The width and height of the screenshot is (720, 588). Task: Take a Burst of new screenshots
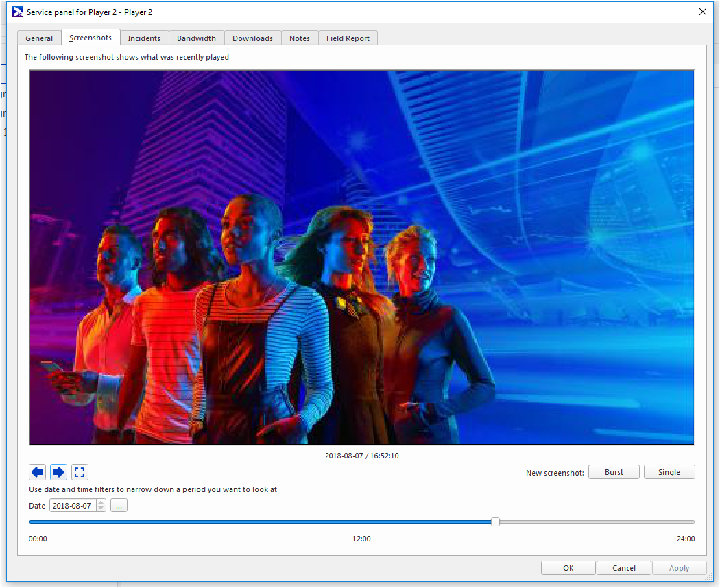(x=614, y=472)
